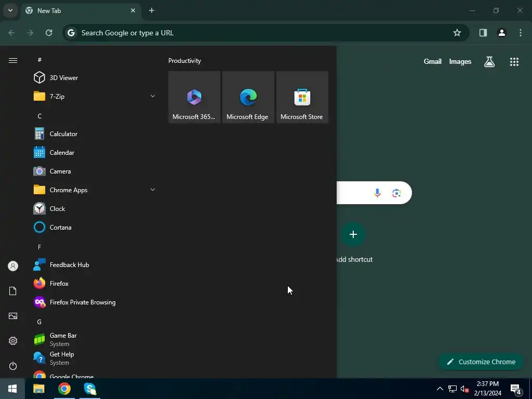Screen dimensions: 532x399
Task: Open a new Chrome tab with plus
Action: coord(152,10)
